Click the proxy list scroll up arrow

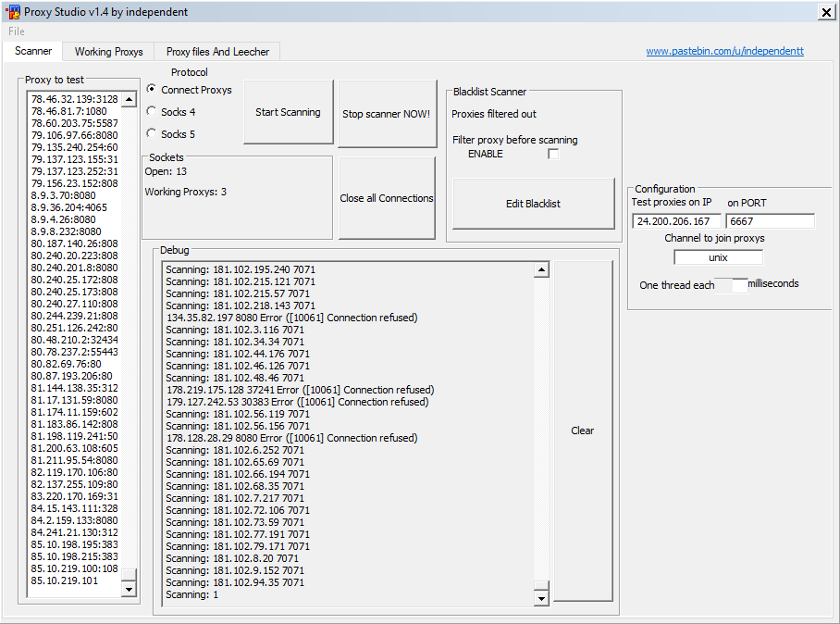click(129, 99)
